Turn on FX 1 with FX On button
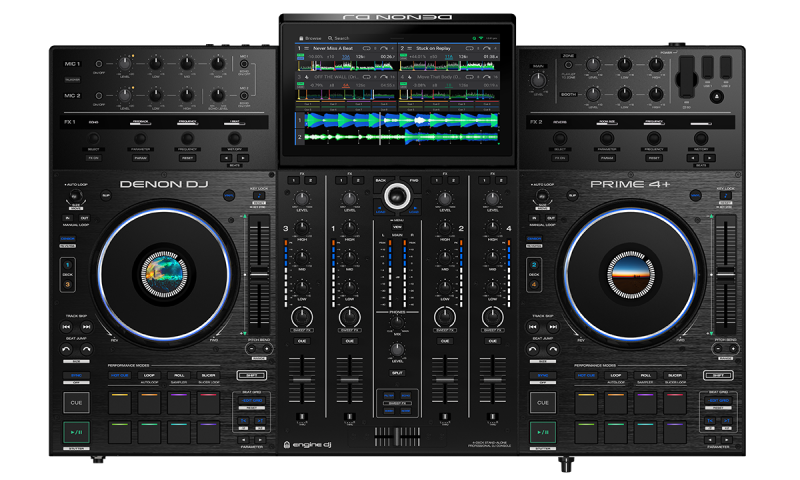The image size is (800, 480). point(93,158)
